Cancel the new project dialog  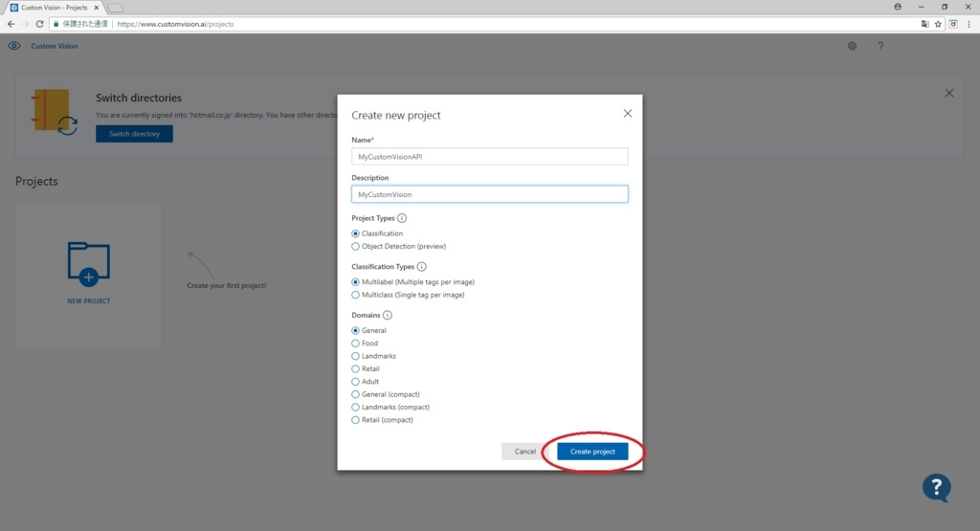coord(524,451)
